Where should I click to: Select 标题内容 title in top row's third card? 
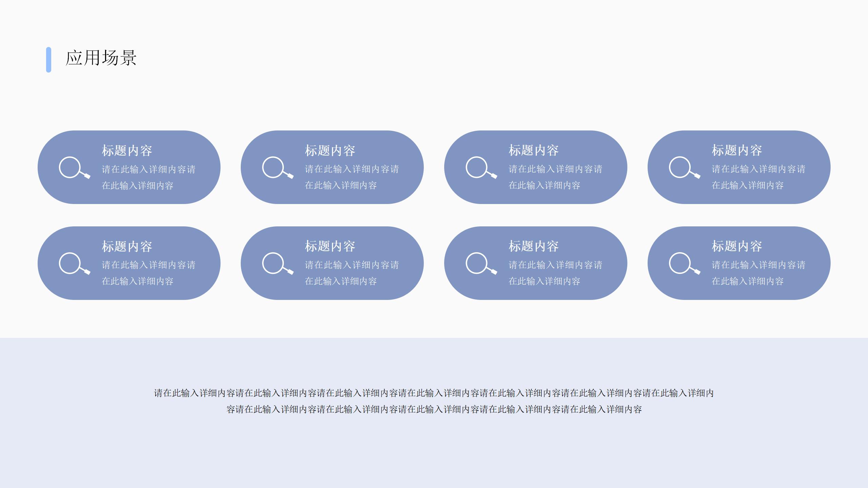[534, 150]
